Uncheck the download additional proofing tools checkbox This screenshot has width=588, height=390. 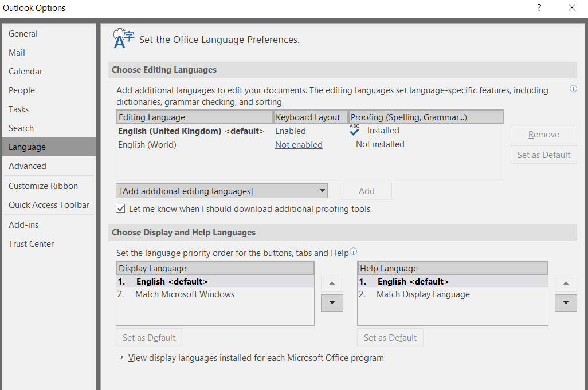(x=120, y=209)
